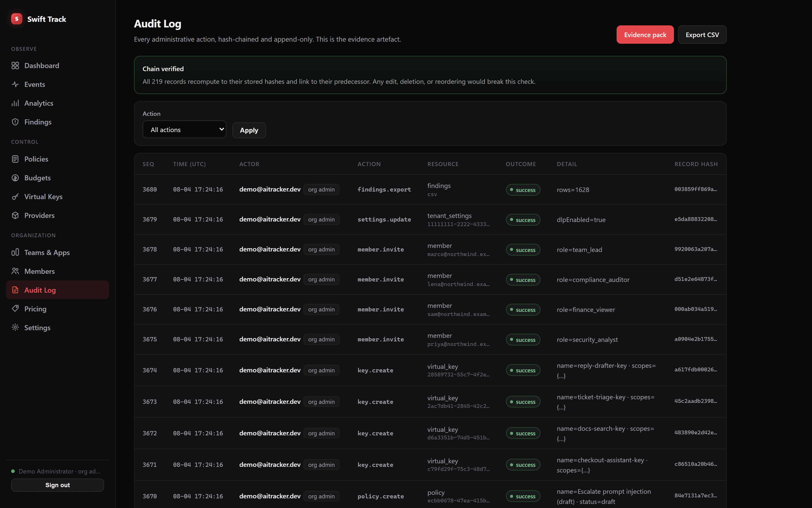Click resource marco@northwind.ex…
The image size is (812, 508).
[458, 254]
